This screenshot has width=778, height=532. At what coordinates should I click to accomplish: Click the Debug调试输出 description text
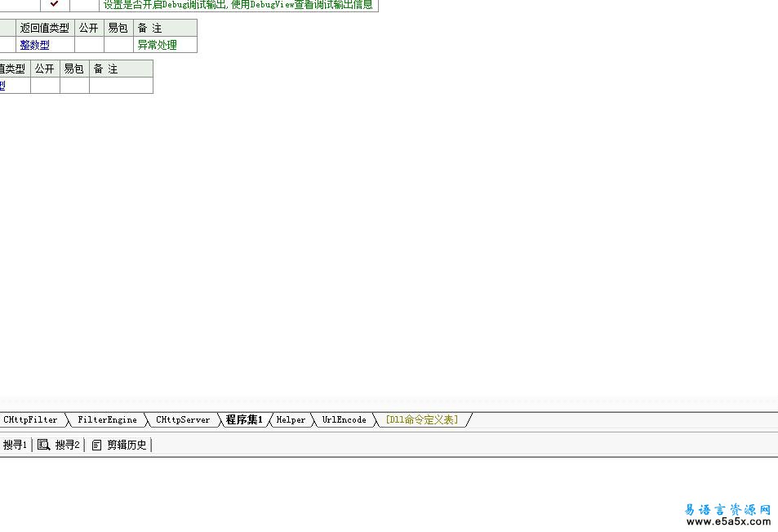point(238,5)
